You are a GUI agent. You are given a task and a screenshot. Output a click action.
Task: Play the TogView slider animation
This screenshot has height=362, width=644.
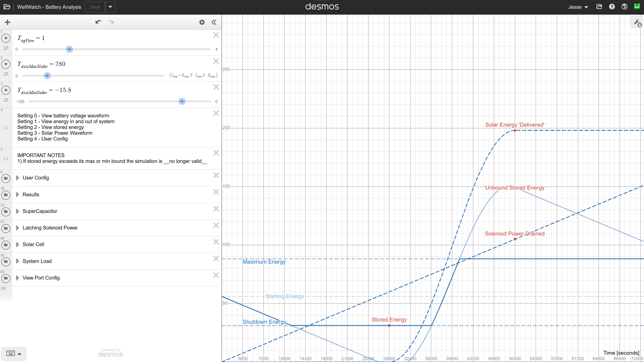click(x=6, y=38)
